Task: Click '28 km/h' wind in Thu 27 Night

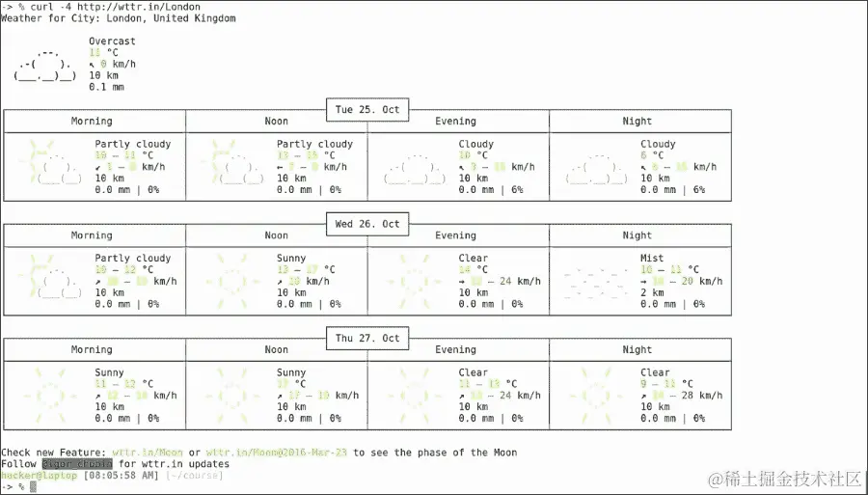Action: coord(702,396)
